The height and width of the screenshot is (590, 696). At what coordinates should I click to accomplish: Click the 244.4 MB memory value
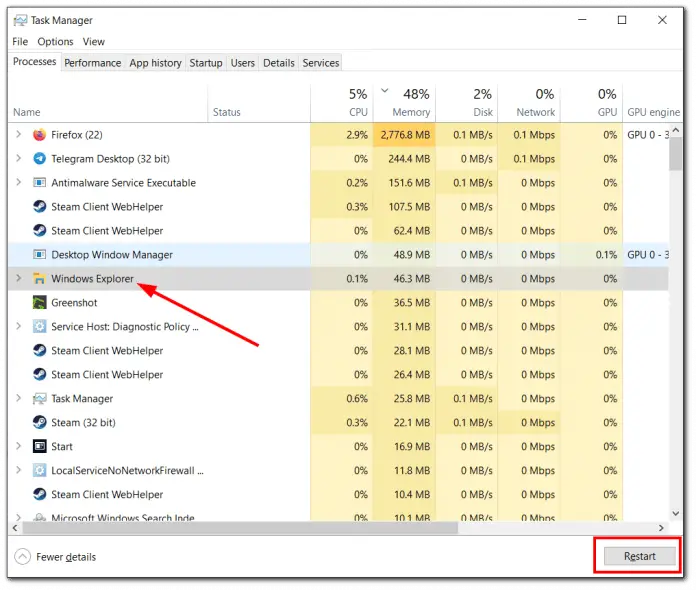[x=409, y=158]
